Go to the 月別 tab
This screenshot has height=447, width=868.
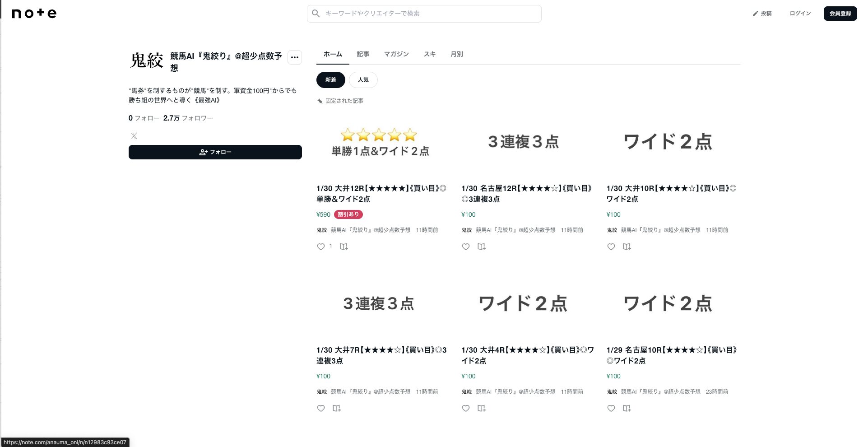(456, 54)
